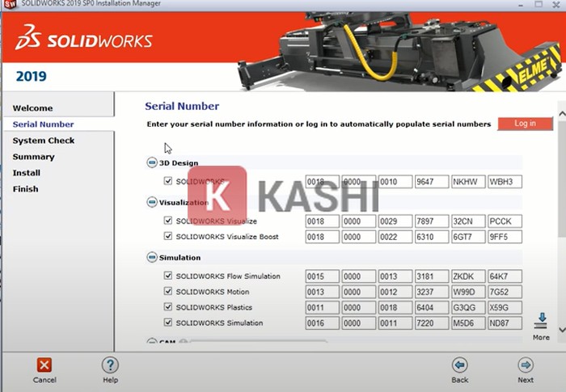Screen dimensions: 566x392
Task: Select the Welcome step in the sidebar
Action: 32,108
